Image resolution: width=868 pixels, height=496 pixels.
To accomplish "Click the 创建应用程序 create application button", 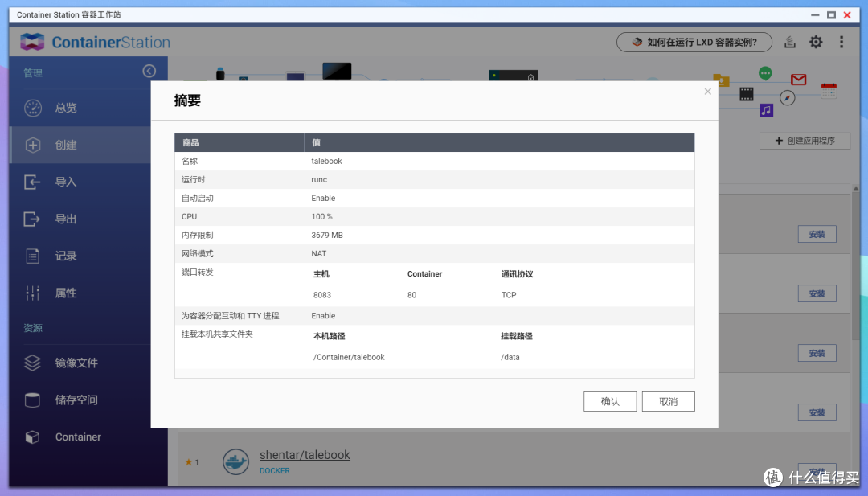I will (x=805, y=141).
